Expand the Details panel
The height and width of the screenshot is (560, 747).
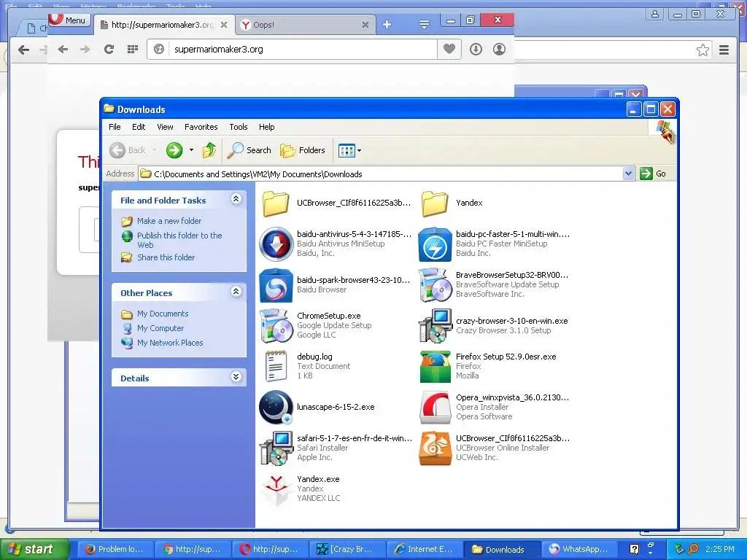click(x=236, y=377)
